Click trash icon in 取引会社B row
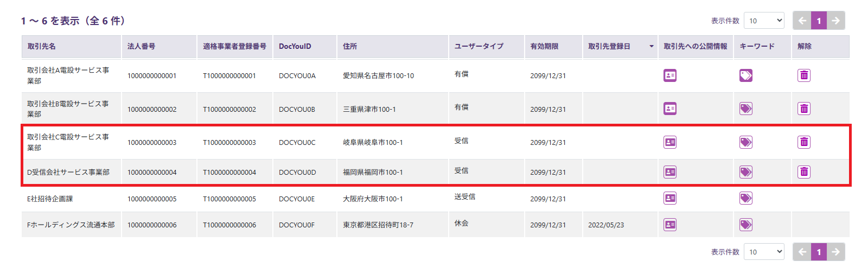868x267 pixels. (804, 109)
